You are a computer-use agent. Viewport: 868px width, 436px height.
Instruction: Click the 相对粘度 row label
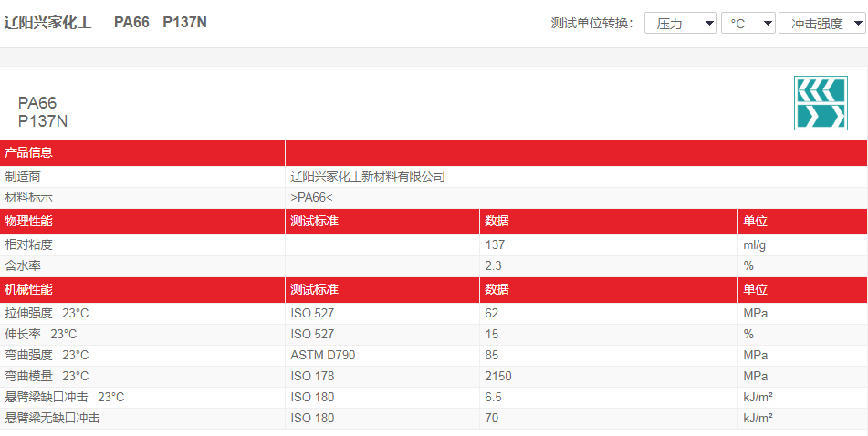pos(29,244)
